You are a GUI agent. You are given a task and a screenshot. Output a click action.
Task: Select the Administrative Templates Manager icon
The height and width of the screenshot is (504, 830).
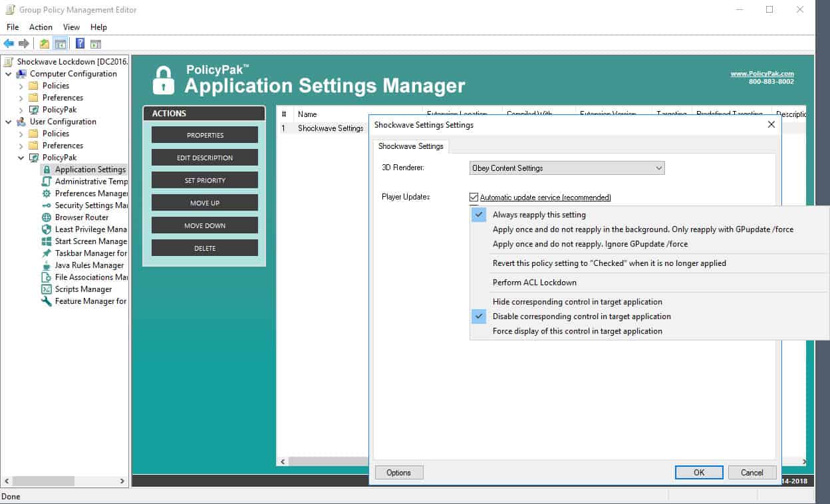pyautogui.click(x=47, y=182)
